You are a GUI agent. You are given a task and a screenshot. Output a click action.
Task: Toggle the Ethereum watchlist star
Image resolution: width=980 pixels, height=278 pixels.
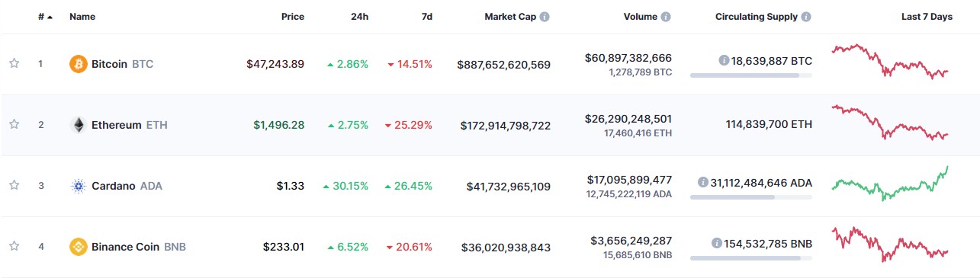(x=14, y=125)
